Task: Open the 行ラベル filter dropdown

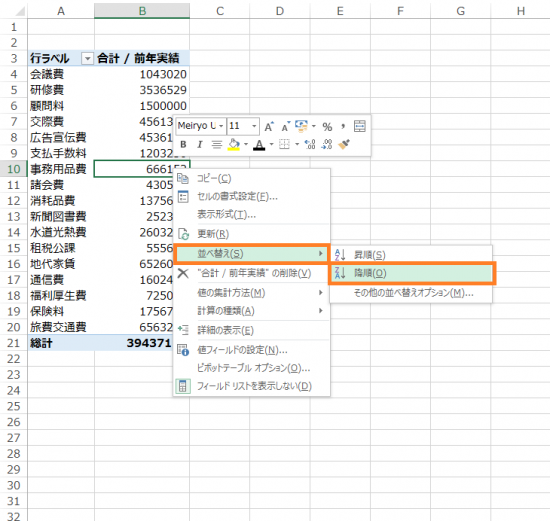Action: coord(87,59)
